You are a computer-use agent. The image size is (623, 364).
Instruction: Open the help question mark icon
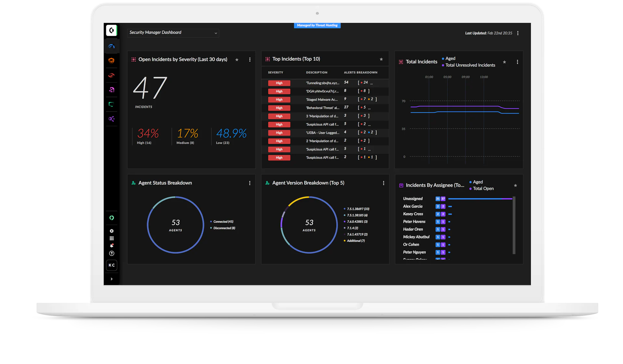tap(112, 253)
